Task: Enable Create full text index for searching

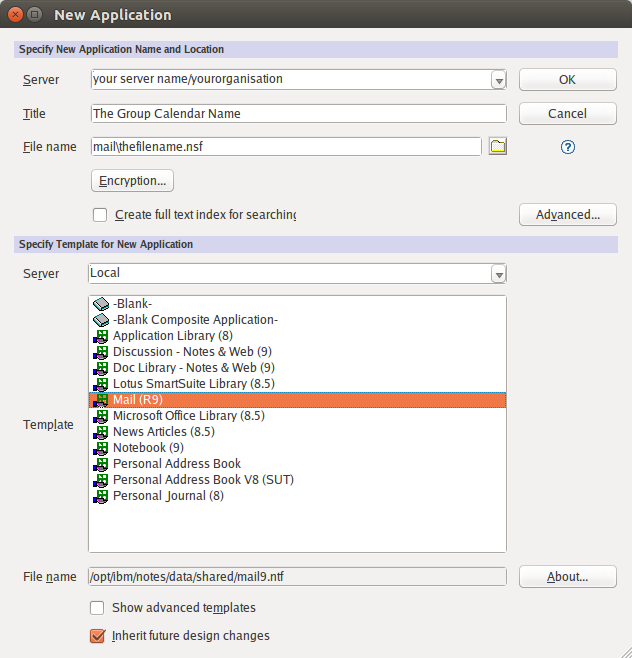Action: pyautogui.click(x=100, y=215)
